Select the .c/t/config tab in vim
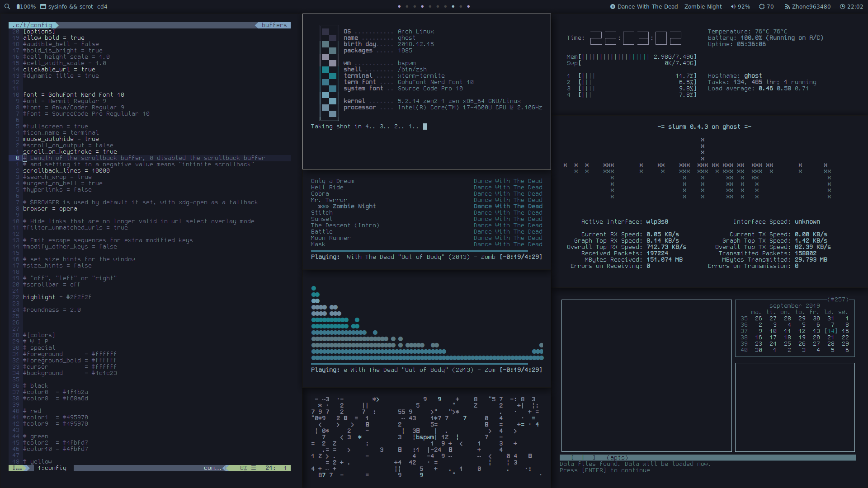Screen dimensions: 868x488 pyautogui.click(x=33, y=25)
